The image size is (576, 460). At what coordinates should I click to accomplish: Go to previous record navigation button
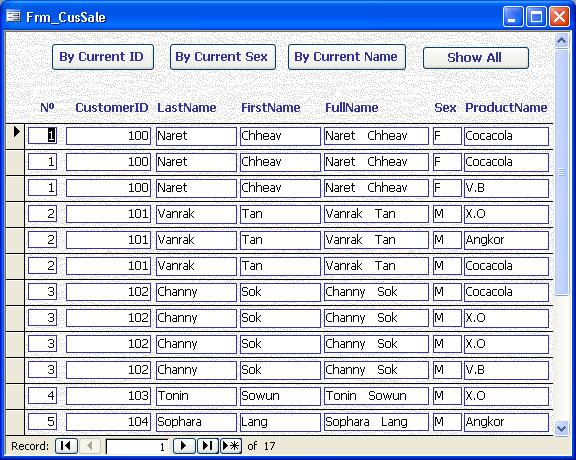pos(89,446)
